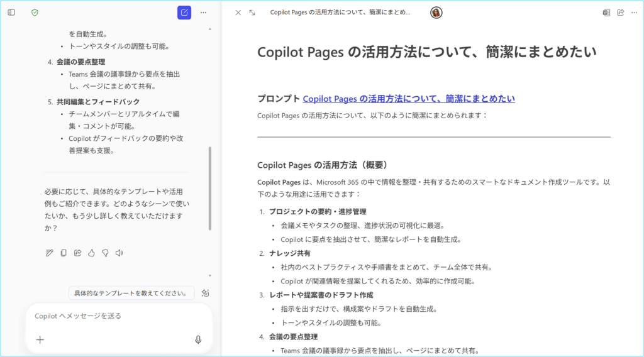
Task: Start a new chat with compose button
Action: [x=184, y=13]
